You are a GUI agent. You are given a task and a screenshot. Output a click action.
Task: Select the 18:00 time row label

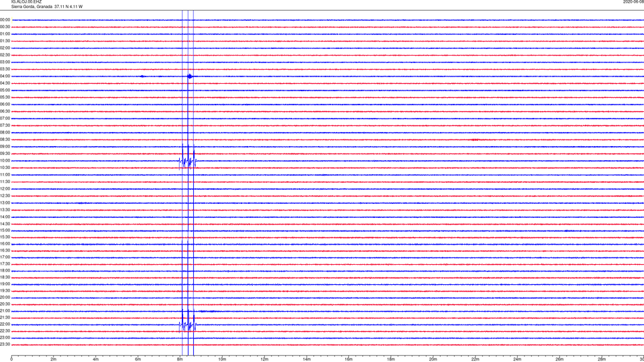tap(5, 270)
